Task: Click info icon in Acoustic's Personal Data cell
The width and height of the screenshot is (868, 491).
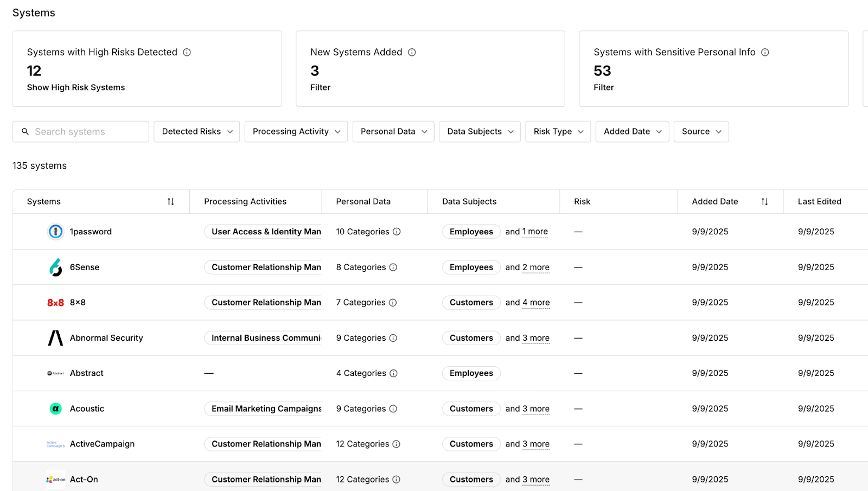Action: [x=393, y=409]
